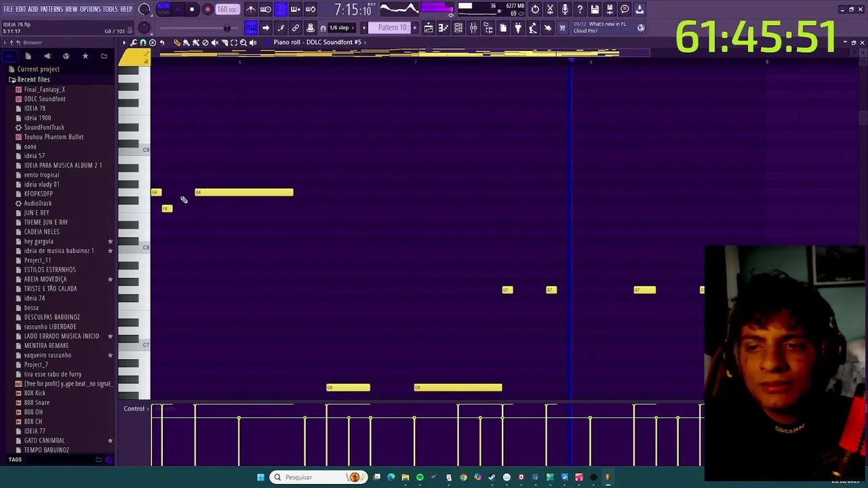Click the song position slider handle
This screenshot has height=488, width=868.
227,28
